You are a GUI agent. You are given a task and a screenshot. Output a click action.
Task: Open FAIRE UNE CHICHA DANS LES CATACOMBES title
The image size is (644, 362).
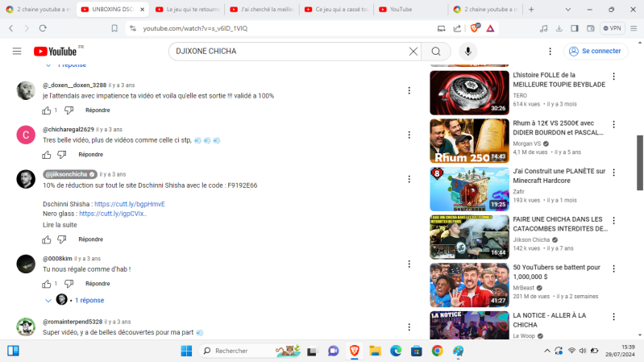click(x=560, y=224)
